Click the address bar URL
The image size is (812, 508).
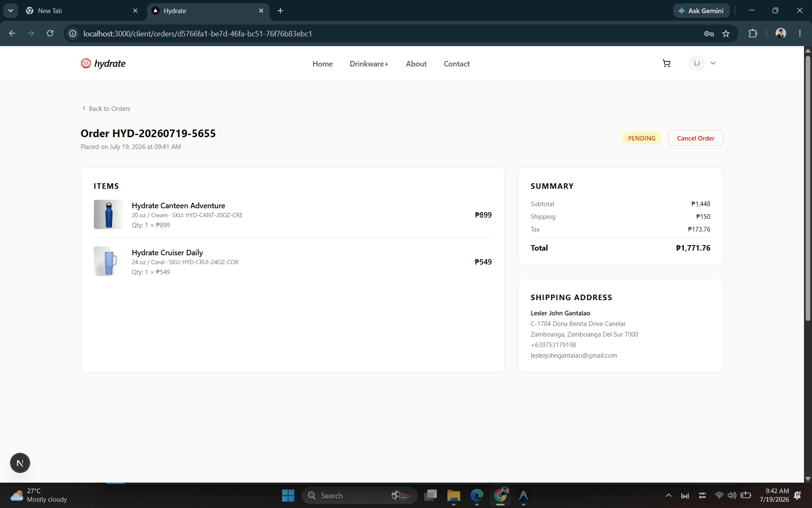point(198,33)
